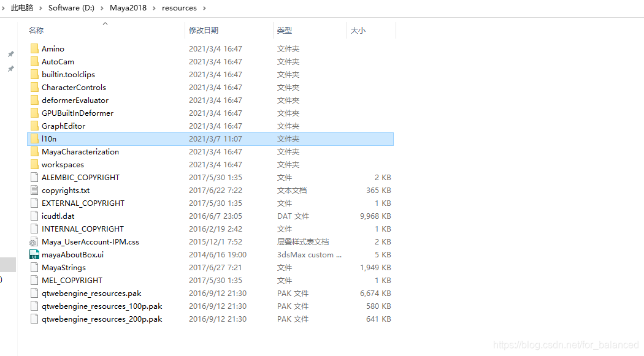
Task: Select the MayaStrings file icon
Action: pyautogui.click(x=34, y=267)
